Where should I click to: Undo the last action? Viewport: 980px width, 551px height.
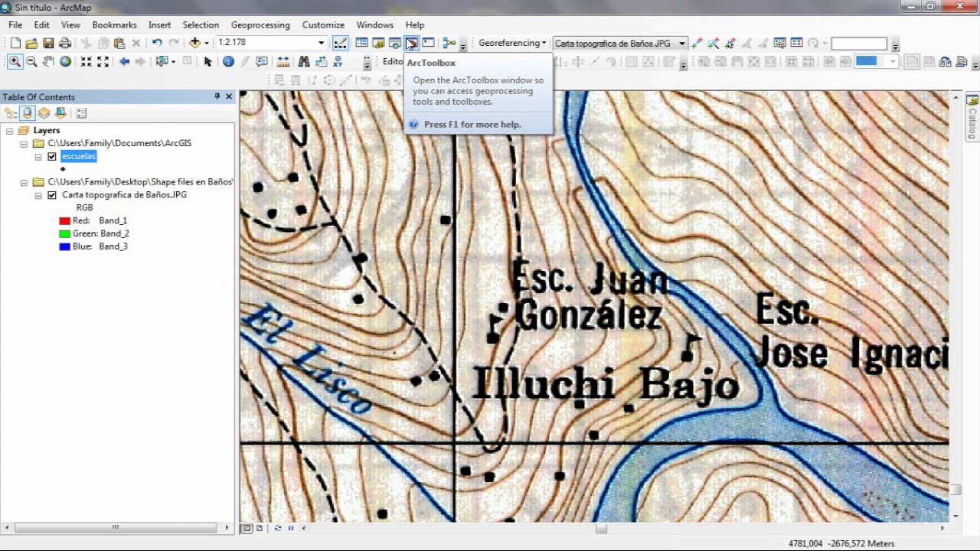pos(156,43)
